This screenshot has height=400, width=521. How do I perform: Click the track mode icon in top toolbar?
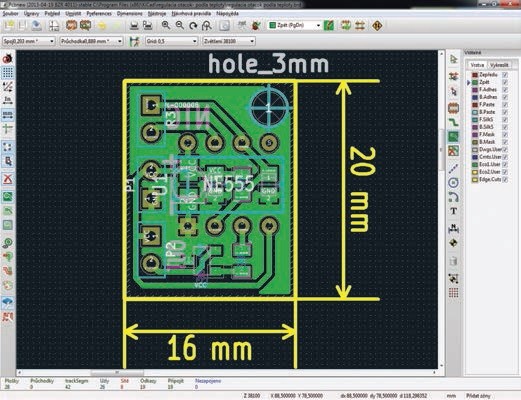[x=359, y=26]
